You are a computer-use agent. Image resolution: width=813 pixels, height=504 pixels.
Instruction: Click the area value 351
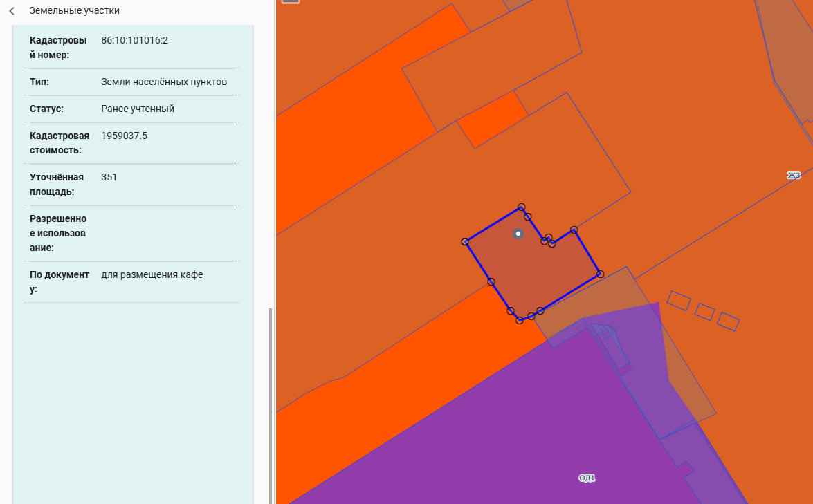tap(109, 177)
